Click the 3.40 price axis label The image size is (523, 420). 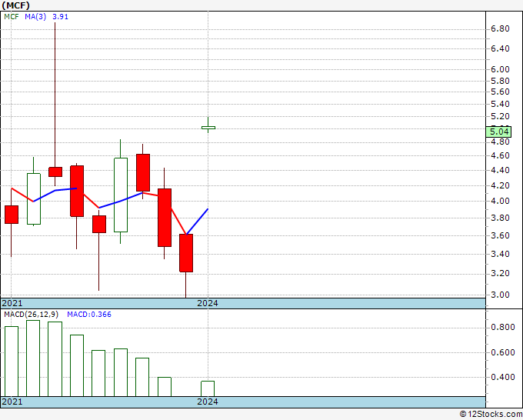[500, 254]
